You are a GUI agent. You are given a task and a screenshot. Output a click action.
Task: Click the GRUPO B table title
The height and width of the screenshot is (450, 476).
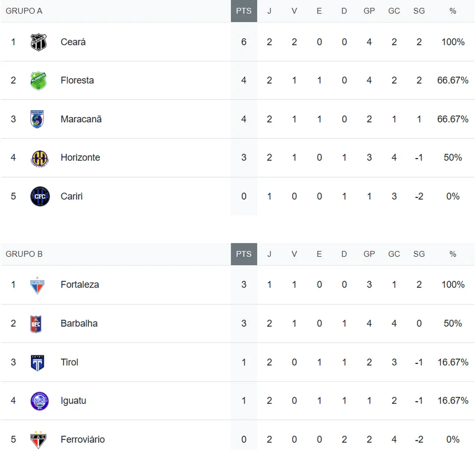coord(24,254)
